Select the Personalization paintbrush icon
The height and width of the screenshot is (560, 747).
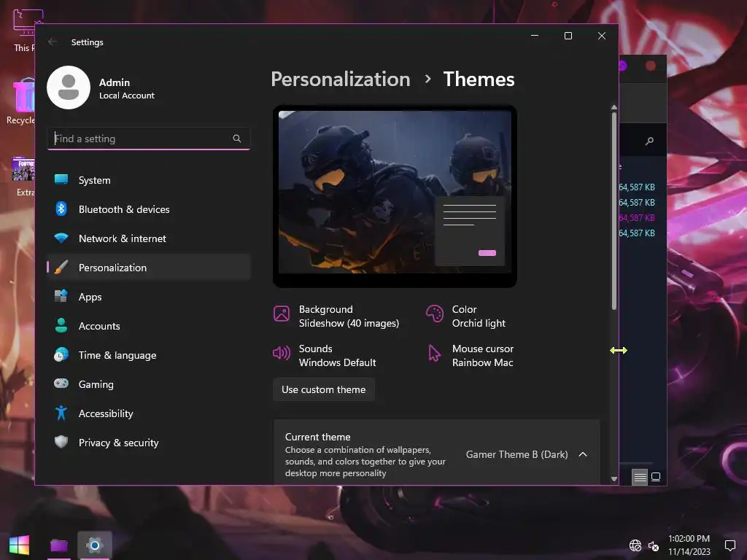point(61,268)
